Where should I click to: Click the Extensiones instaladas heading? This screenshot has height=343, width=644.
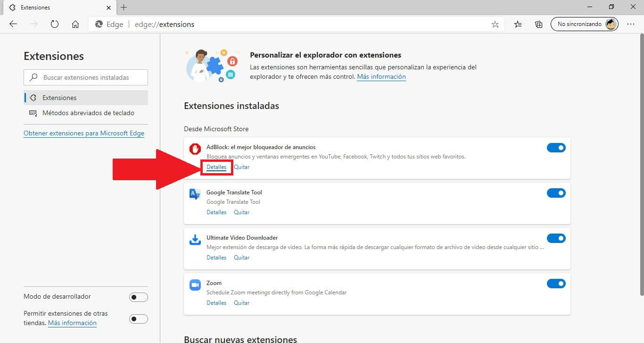pos(231,106)
